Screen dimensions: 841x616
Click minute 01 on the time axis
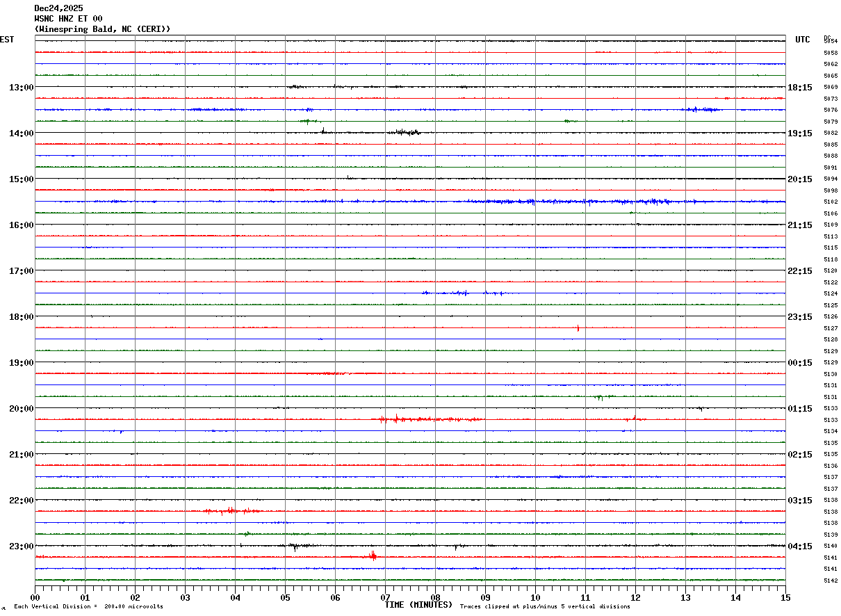coord(85,597)
